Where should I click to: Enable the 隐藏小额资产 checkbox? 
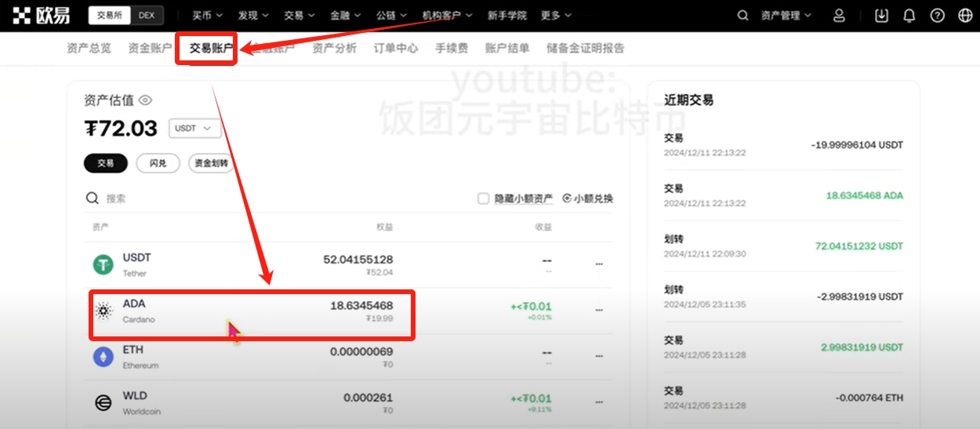484,198
